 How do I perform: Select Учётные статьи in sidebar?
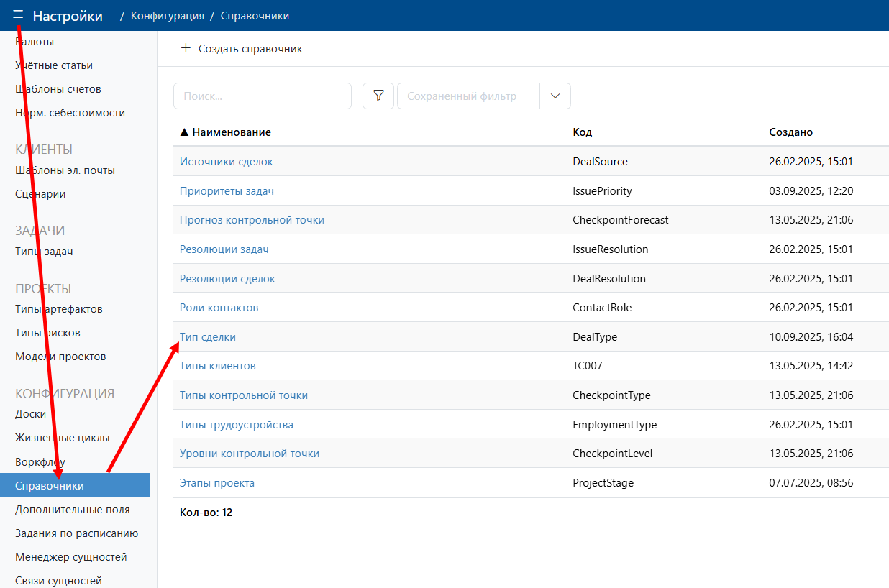point(54,65)
